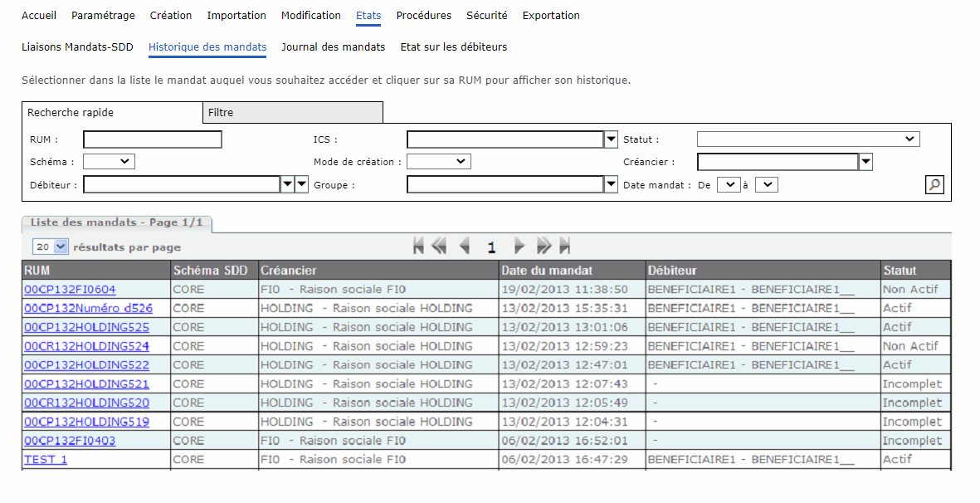Click the double-arrow fast-forward pagination icon
The height and width of the screenshot is (503, 980).
[x=544, y=246]
